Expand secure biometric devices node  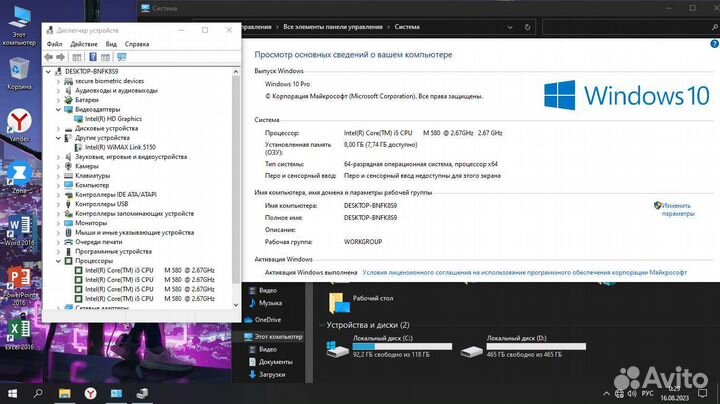(58, 81)
